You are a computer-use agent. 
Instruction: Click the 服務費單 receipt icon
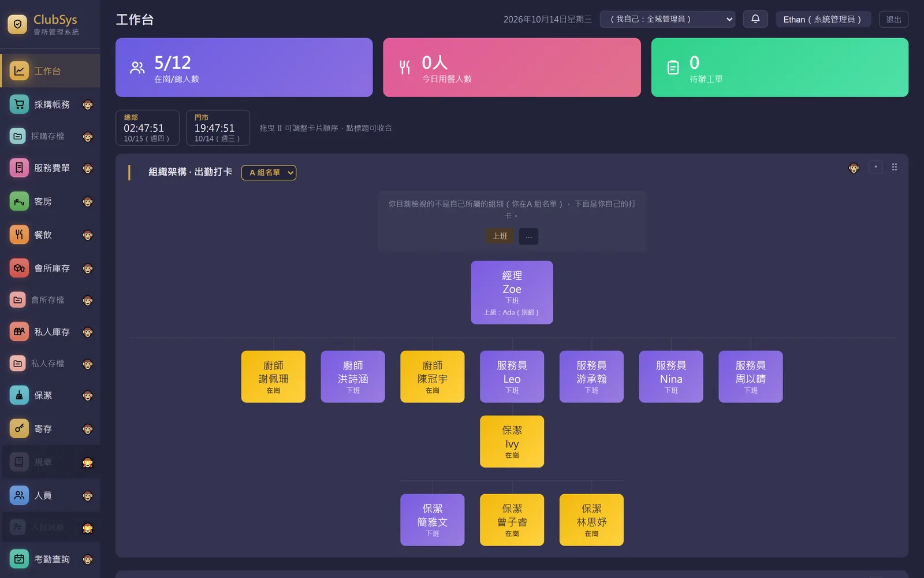[19, 168]
